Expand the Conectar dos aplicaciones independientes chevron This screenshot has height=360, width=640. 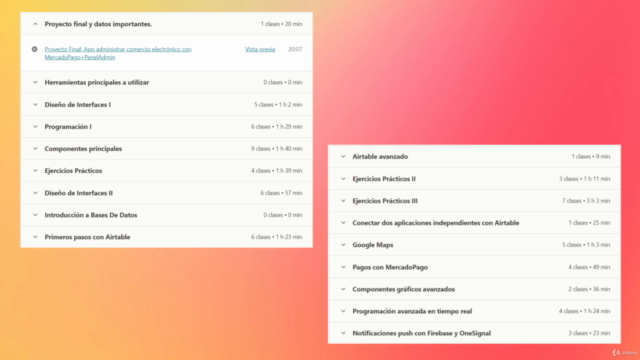point(343,223)
